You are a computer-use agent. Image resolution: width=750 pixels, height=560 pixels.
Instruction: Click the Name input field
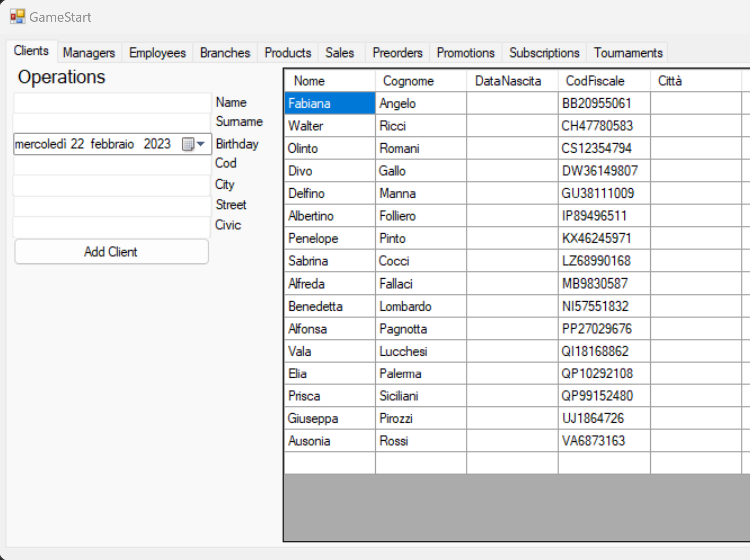tap(112, 103)
